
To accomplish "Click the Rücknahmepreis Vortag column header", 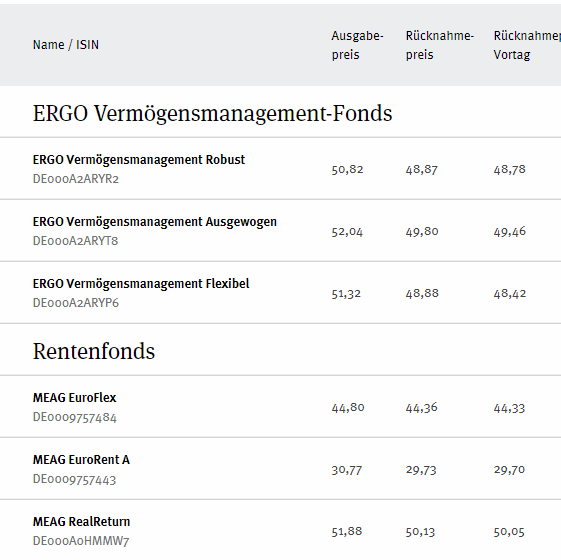I will click(527, 45).
